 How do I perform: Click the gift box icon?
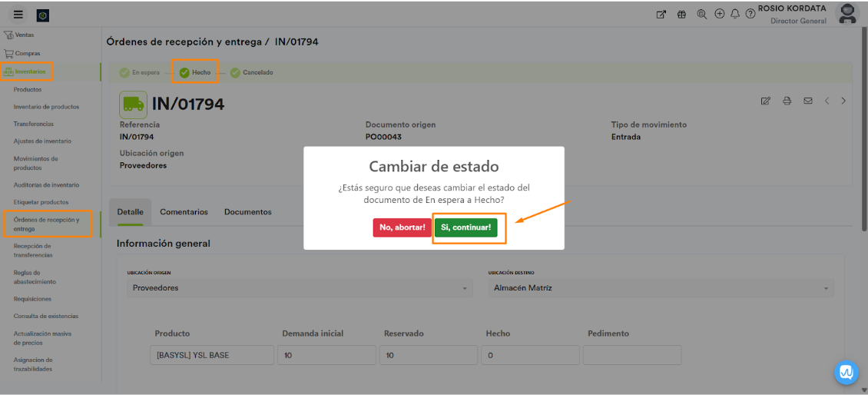pyautogui.click(x=681, y=14)
